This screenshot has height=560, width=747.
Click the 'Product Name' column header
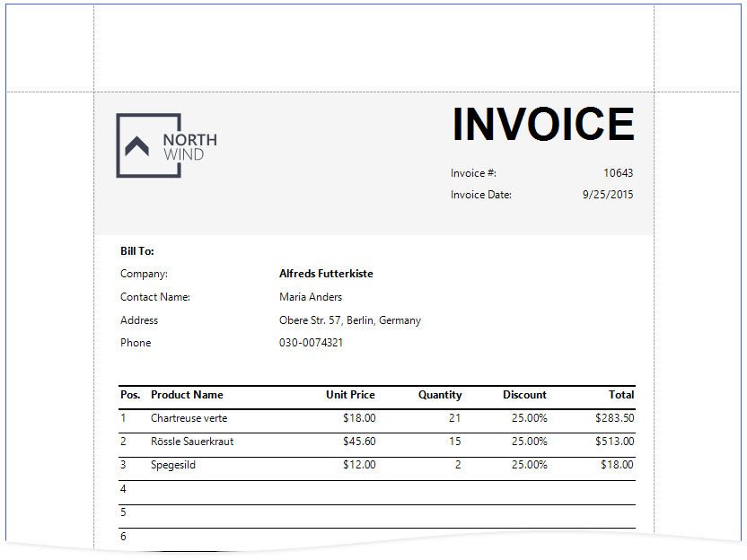point(188,395)
